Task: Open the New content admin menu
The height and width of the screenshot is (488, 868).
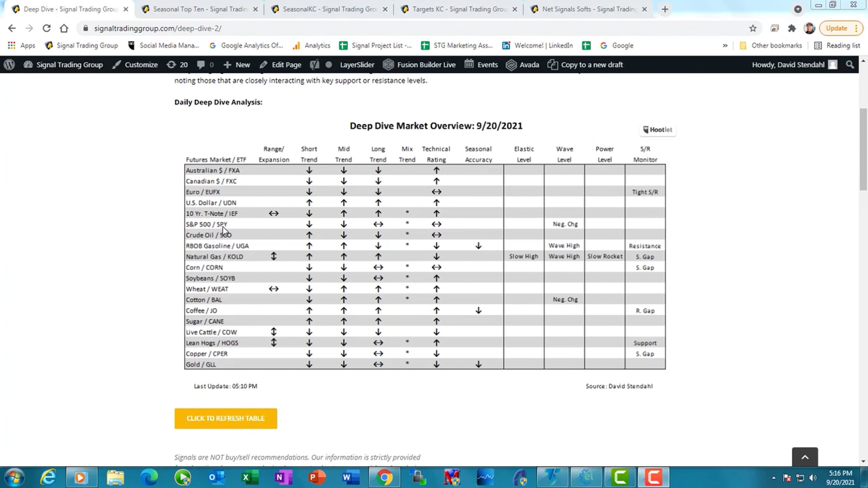Action: pos(237,65)
